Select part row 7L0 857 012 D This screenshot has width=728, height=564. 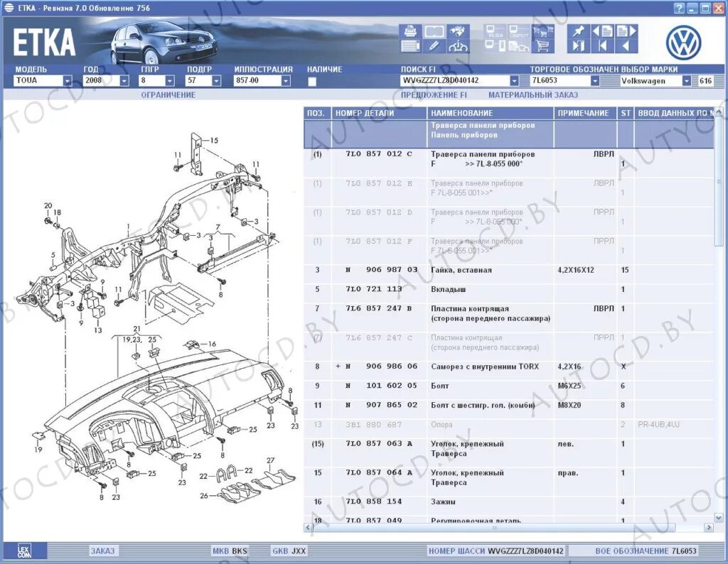point(509,221)
